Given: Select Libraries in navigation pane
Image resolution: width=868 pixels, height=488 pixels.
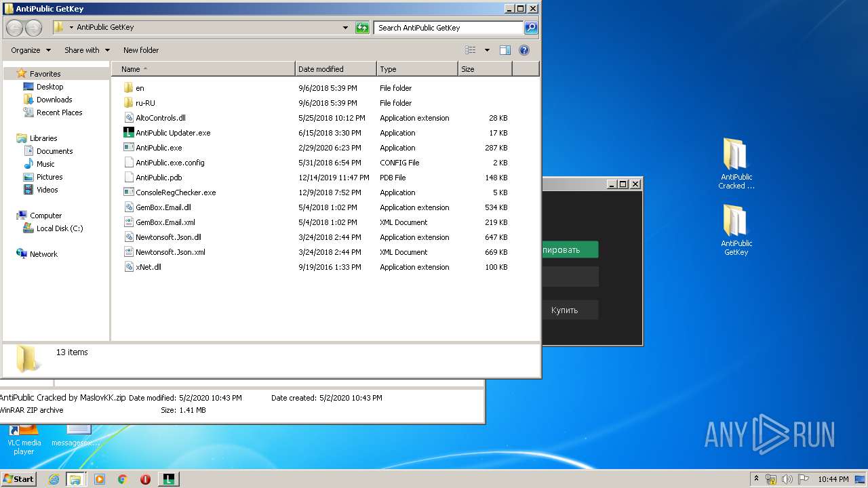Looking at the screenshot, I should [43, 138].
